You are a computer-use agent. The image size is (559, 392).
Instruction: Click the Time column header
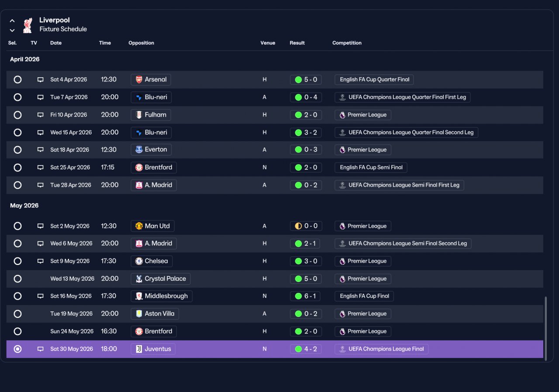[105, 43]
